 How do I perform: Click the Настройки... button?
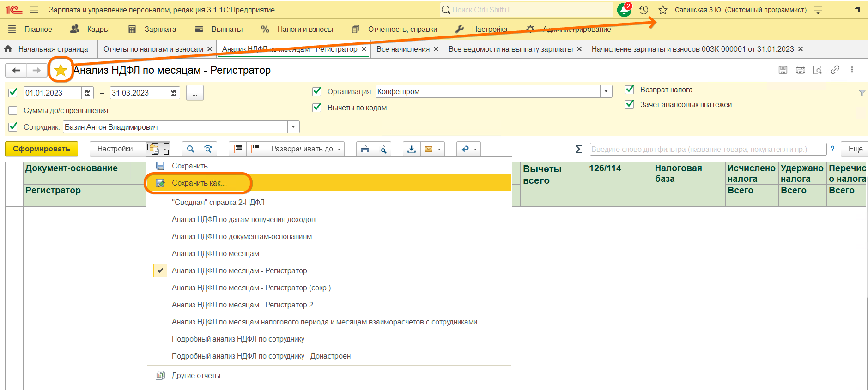(x=117, y=149)
